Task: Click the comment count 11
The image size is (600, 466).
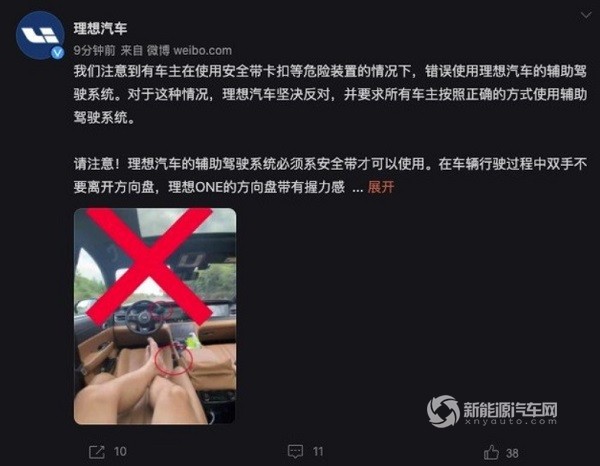Action: [x=318, y=452]
